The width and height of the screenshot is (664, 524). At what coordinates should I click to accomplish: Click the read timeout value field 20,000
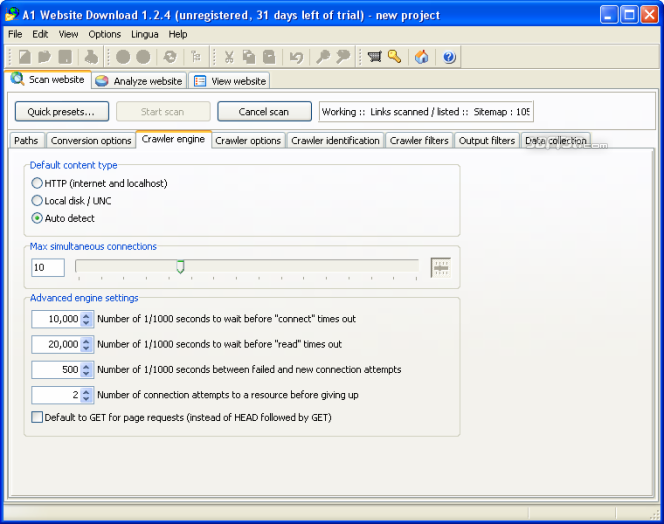click(x=56, y=344)
